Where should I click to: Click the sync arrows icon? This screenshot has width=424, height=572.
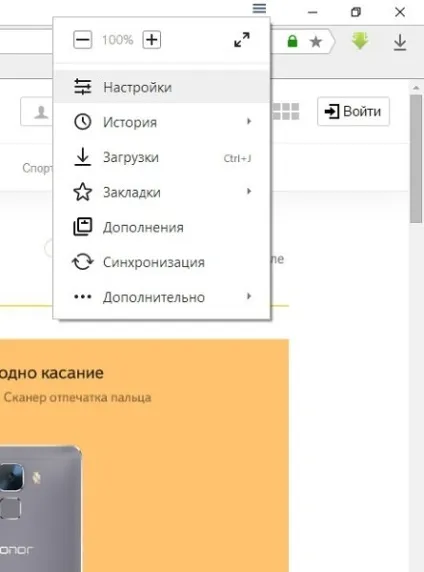tap(83, 262)
